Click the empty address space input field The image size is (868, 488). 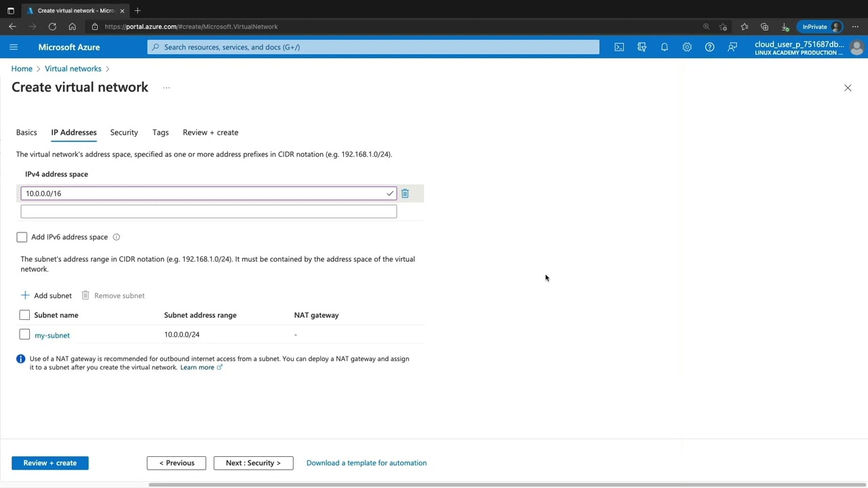click(x=208, y=211)
